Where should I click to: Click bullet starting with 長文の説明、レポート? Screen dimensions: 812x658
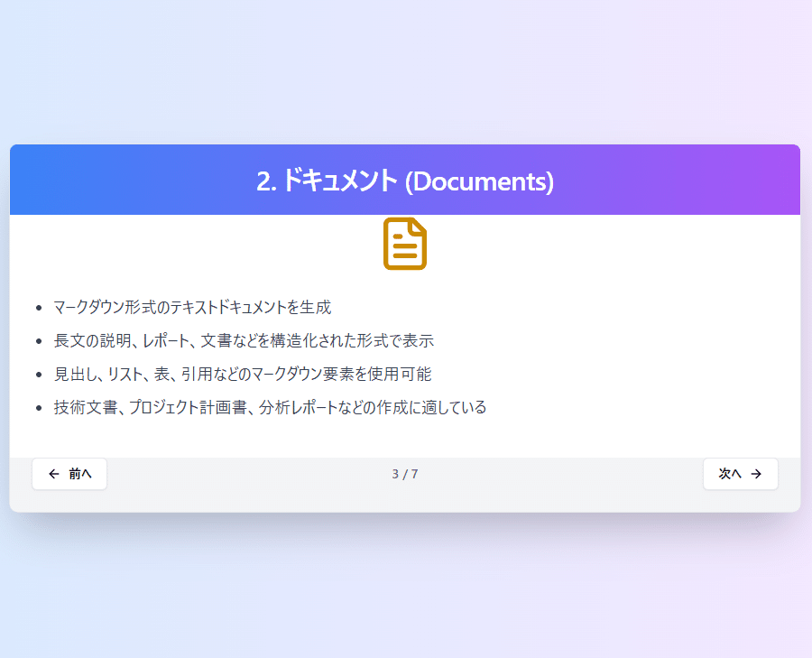coord(244,340)
